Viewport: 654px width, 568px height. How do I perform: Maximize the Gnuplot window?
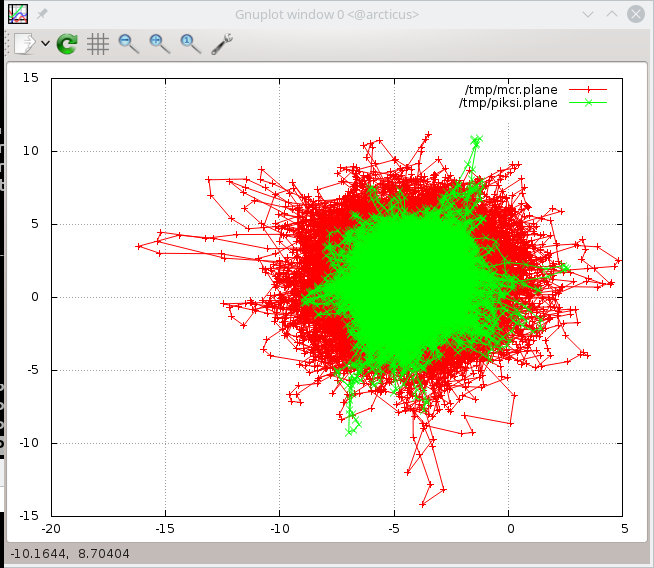point(607,14)
